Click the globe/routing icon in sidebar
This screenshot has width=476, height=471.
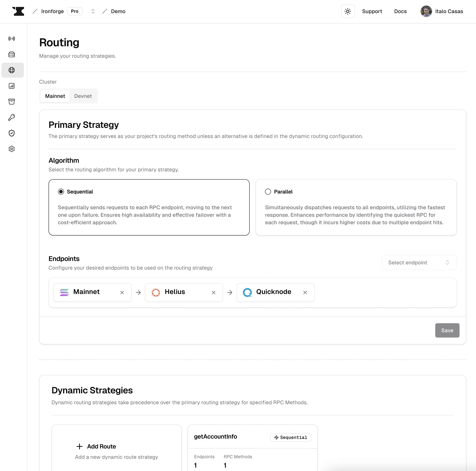tap(12, 70)
